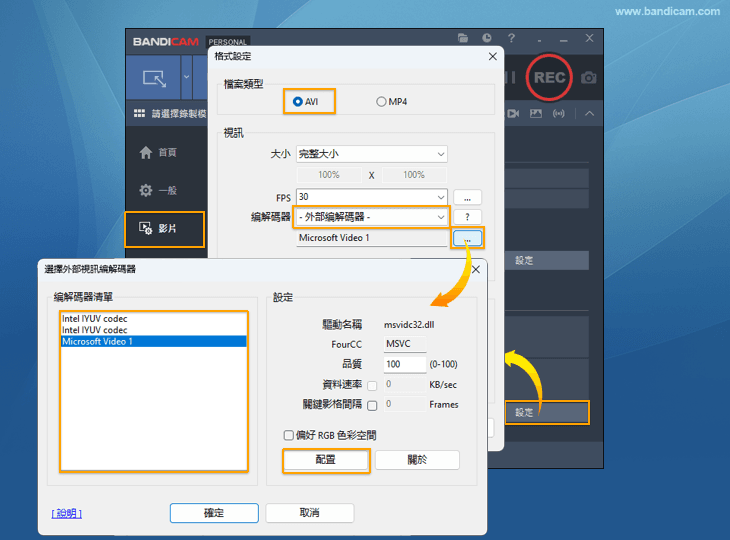Click the 品質 quality field showing 100
730x540 pixels.
[x=405, y=364]
